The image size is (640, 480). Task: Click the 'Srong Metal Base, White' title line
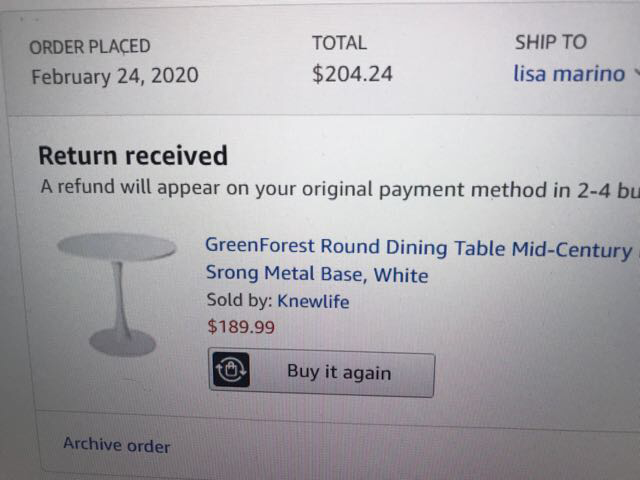316,274
